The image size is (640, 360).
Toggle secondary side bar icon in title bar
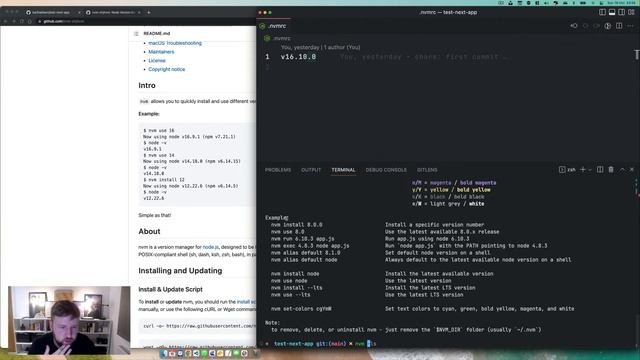click(621, 12)
